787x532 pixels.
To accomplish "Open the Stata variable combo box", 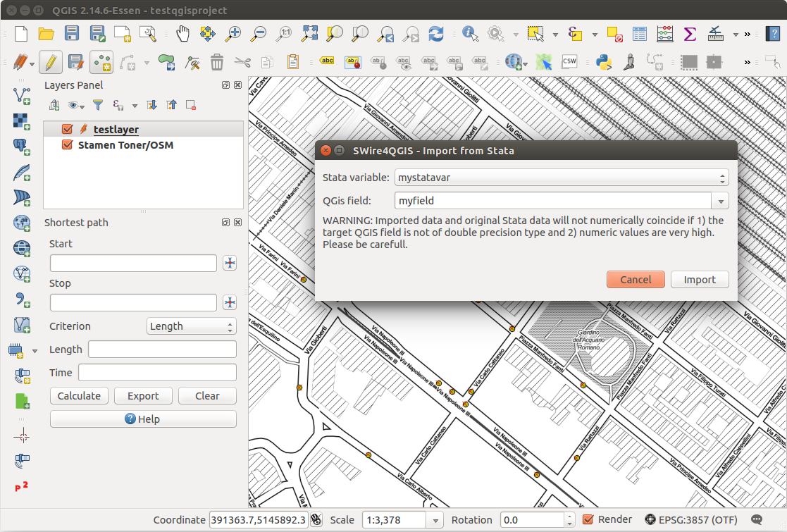I will coord(562,177).
